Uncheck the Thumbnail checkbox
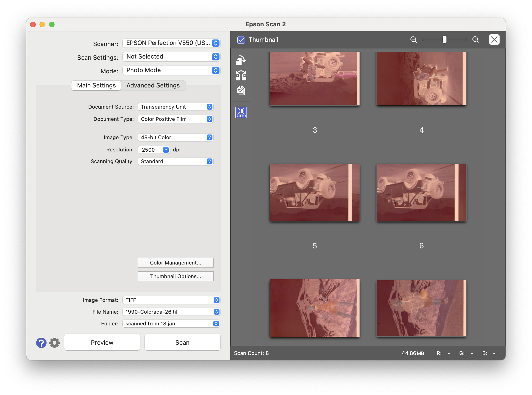Image resolution: width=532 pixels, height=395 pixels. [241, 40]
